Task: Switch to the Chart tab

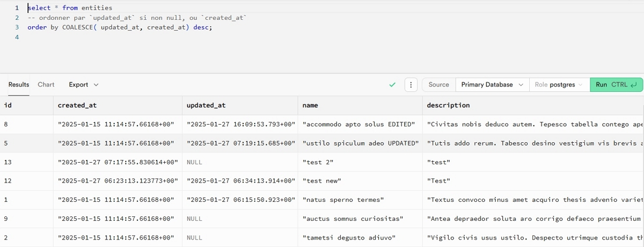Action: (46, 85)
